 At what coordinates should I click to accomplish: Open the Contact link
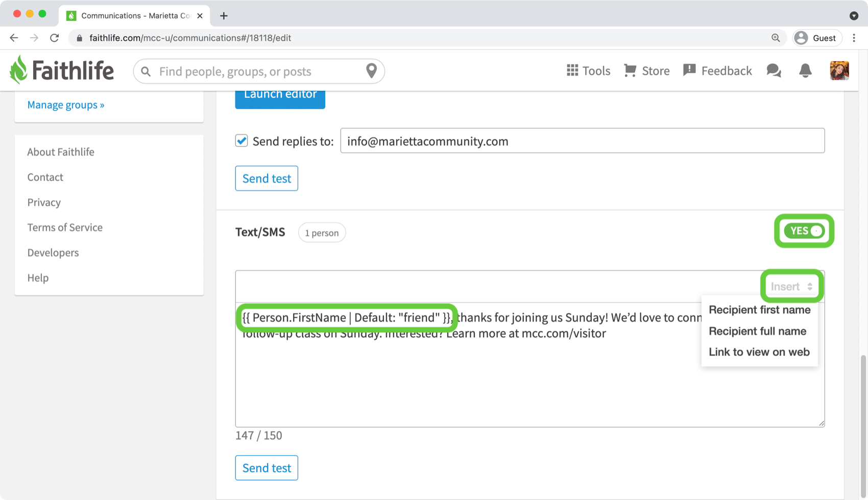[45, 177]
